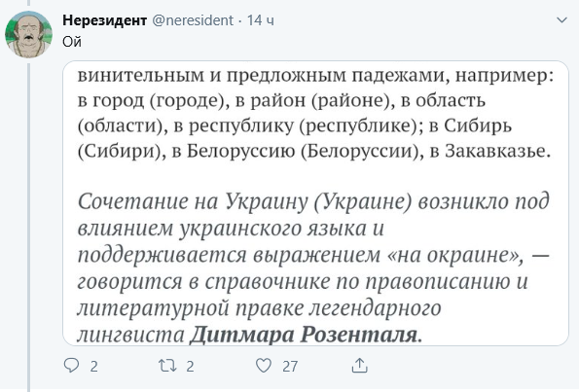579x392 pixels.
Task: Click the в город (городе) line in the image
Action: (x=282, y=100)
